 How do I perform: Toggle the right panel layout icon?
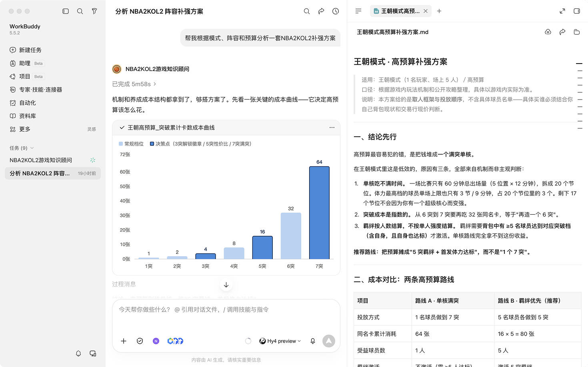(x=577, y=11)
